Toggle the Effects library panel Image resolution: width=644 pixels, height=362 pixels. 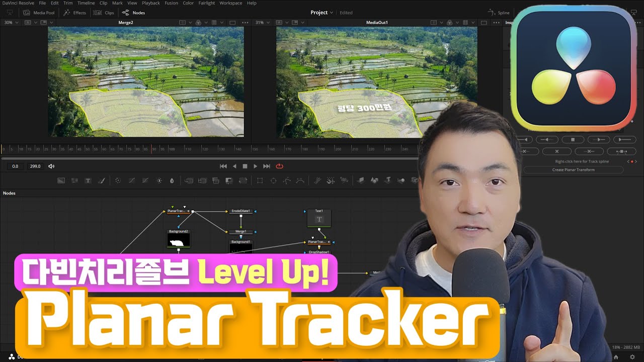pos(75,13)
